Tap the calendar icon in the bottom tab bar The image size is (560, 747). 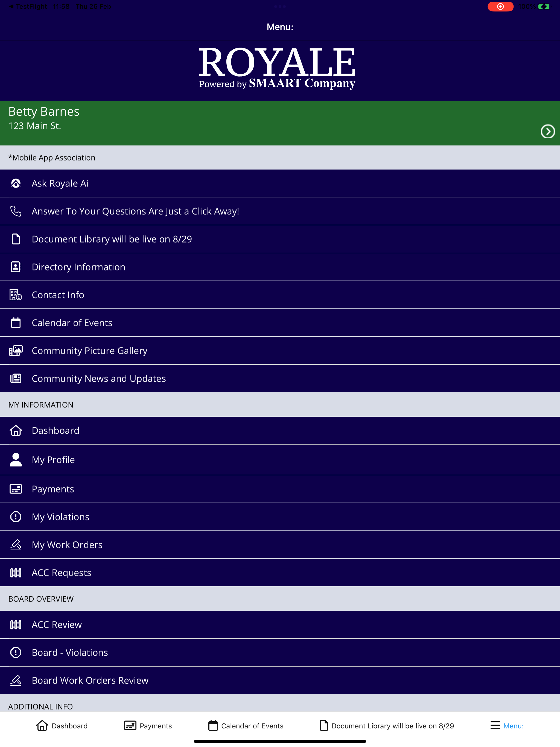pos(213,725)
